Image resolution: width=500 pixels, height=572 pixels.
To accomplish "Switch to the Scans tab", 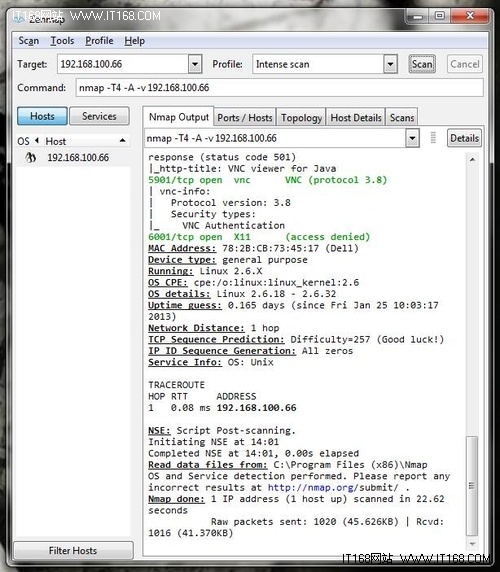I will click(402, 118).
